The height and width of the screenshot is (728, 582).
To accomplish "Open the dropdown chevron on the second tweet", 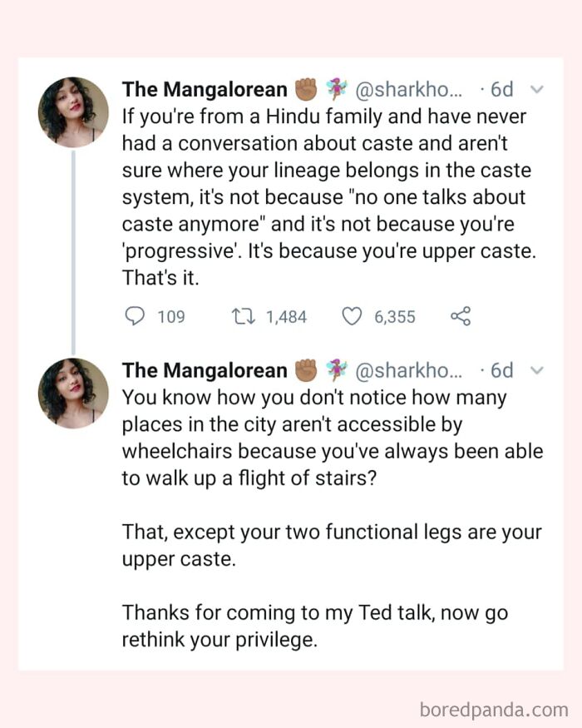I will [x=537, y=371].
